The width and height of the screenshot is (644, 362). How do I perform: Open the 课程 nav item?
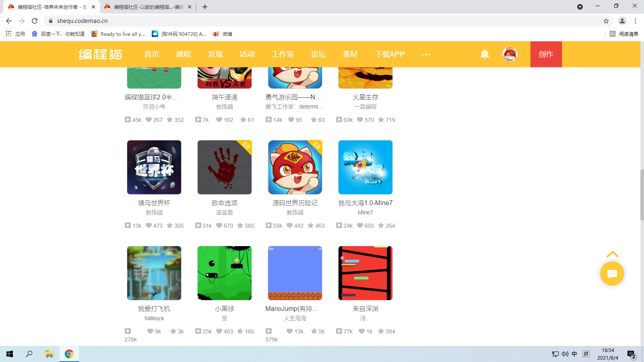tap(184, 54)
